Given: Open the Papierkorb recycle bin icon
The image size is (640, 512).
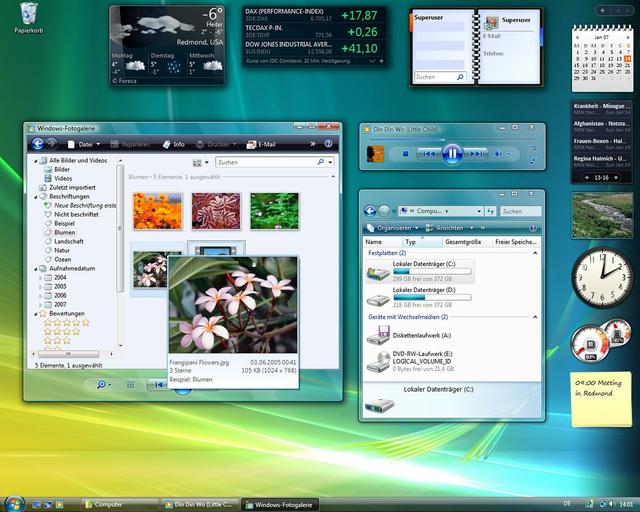Looking at the screenshot, I should click(x=28, y=18).
